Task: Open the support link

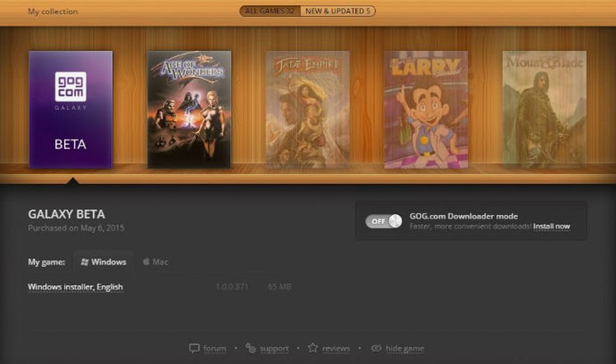Action: click(x=274, y=348)
